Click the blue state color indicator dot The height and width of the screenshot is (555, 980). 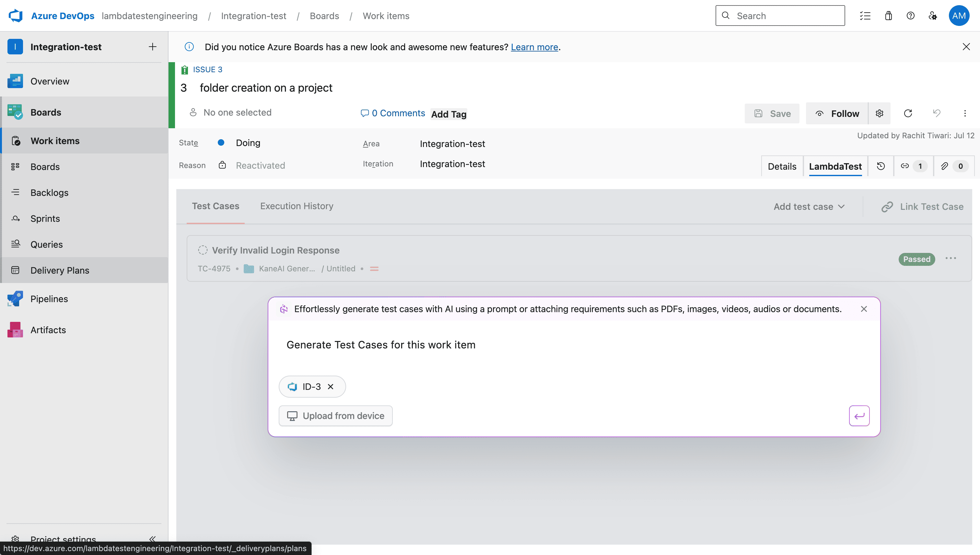point(221,142)
